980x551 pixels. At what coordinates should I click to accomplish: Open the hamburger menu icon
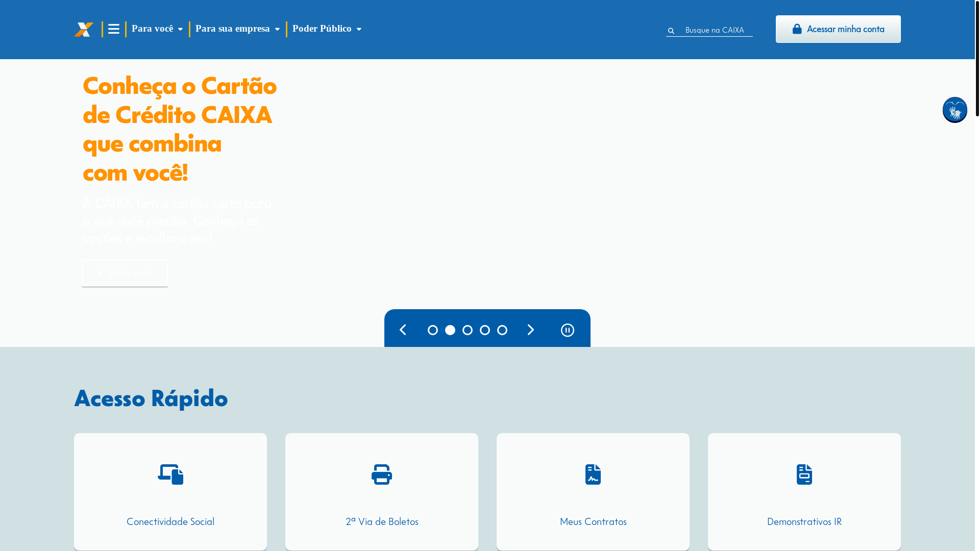click(x=114, y=29)
